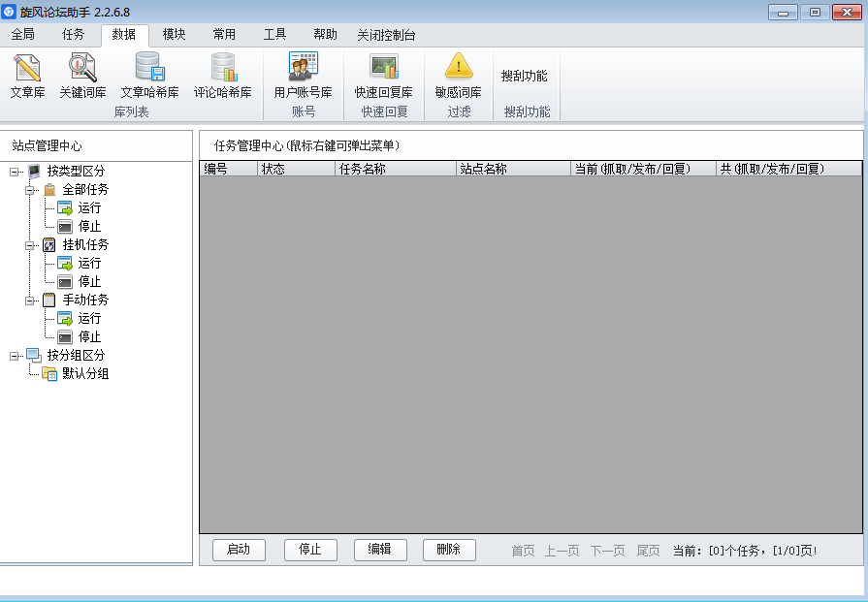Viewport: 868px width, 602px height.
Task: Open the 文章哈希库 database icon
Action: [x=150, y=67]
